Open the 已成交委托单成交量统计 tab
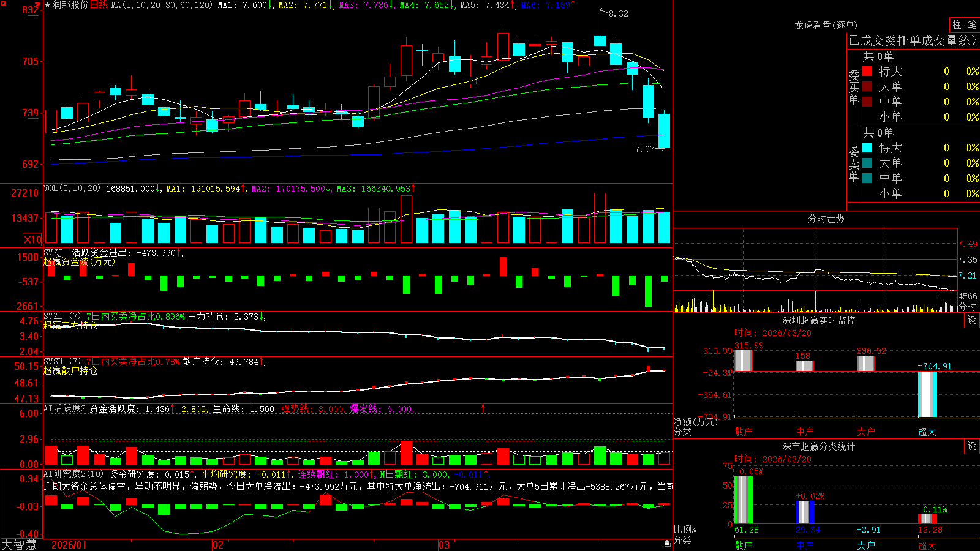The height and width of the screenshot is (551, 980). tap(914, 40)
